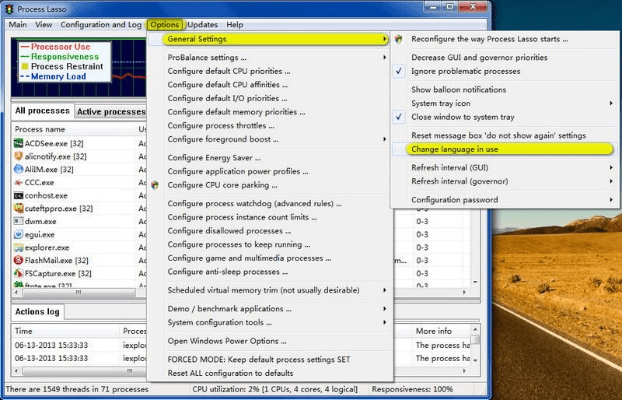Image resolution: width=622 pixels, height=400 pixels.
Task: Click the shield icon beside Reconfigure Process Lasso starts
Action: (x=399, y=39)
